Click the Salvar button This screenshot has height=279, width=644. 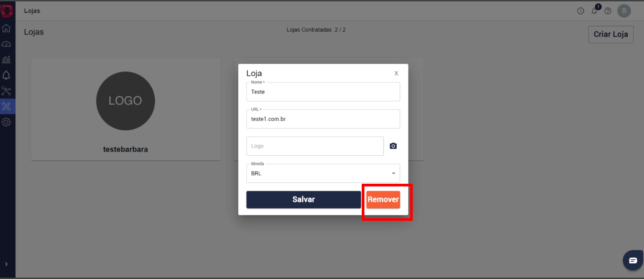click(x=304, y=200)
